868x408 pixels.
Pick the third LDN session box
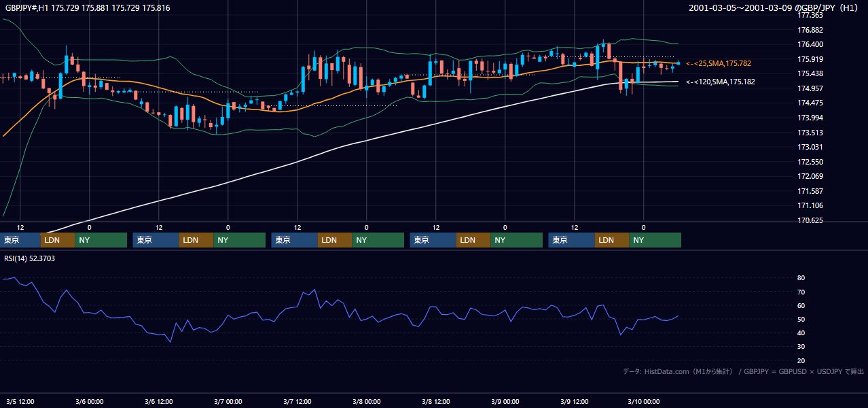pyautogui.click(x=335, y=240)
